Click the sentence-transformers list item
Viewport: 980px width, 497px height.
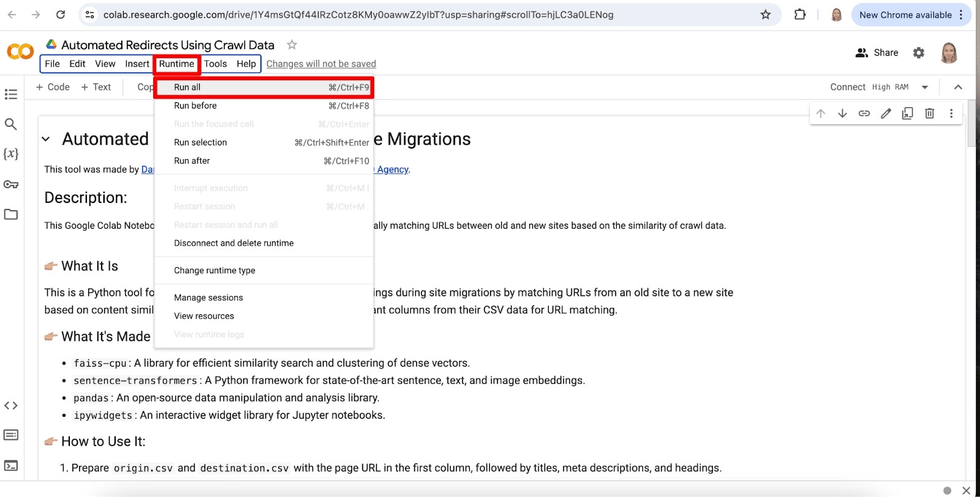pos(330,381)
